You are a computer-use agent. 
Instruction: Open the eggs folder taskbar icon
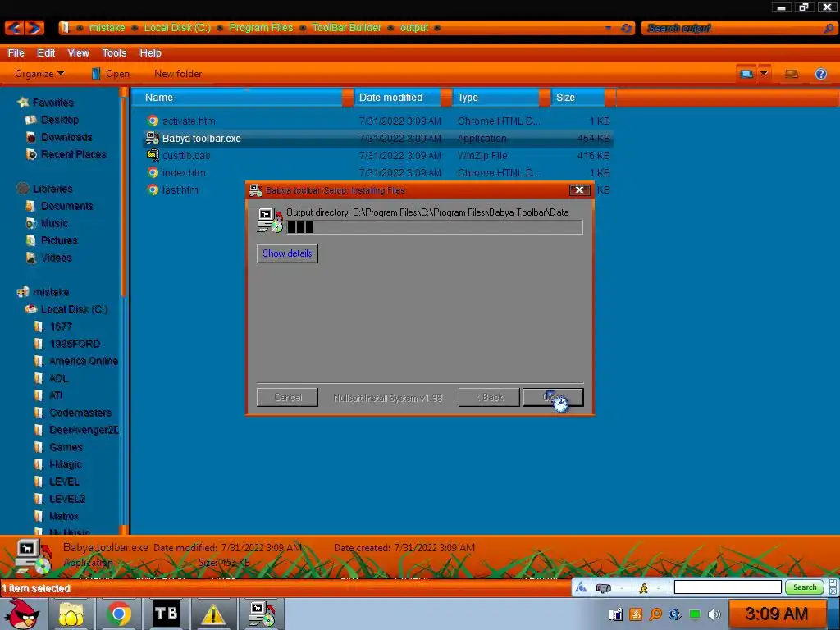pyautogui.click(x=71, y=614)
